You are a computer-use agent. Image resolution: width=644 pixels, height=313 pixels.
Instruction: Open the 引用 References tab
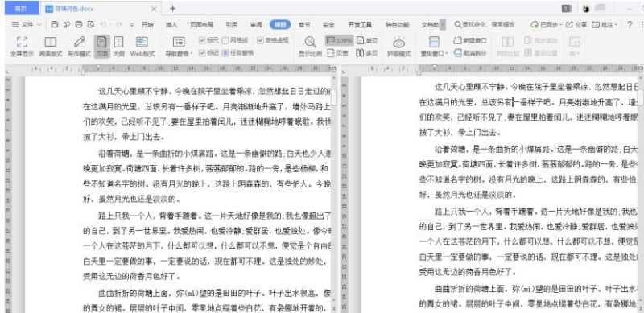coord(232,24)
